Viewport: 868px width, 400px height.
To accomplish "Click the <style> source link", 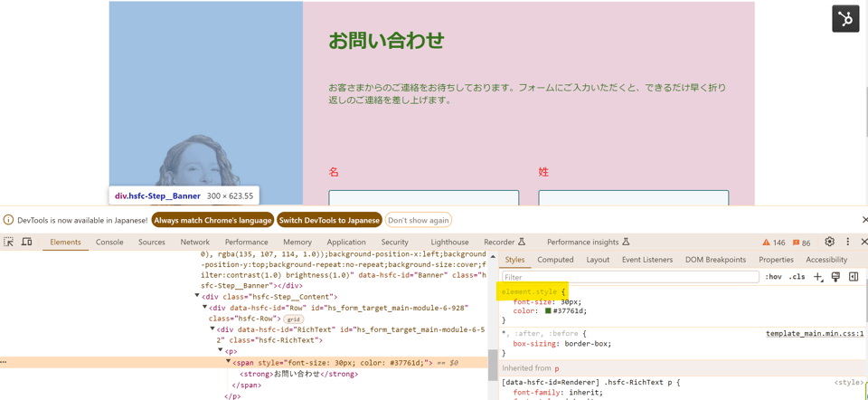I will [x=849, y=382].
